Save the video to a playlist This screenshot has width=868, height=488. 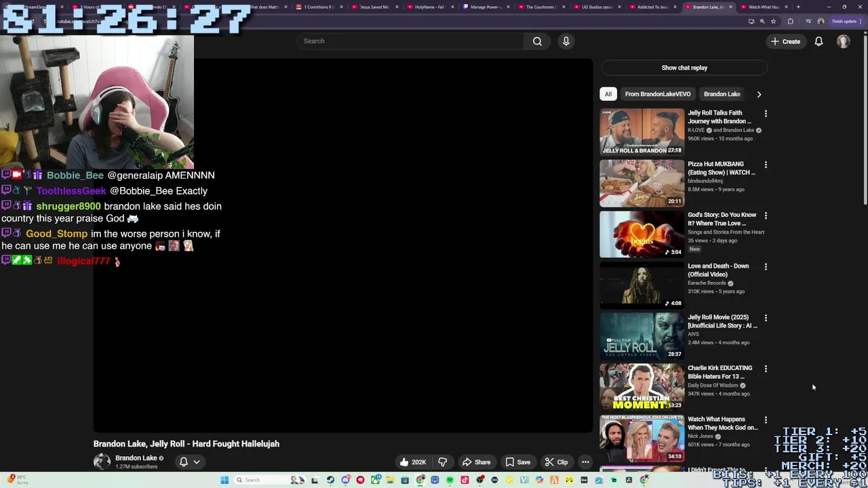[x=517, y=462]
